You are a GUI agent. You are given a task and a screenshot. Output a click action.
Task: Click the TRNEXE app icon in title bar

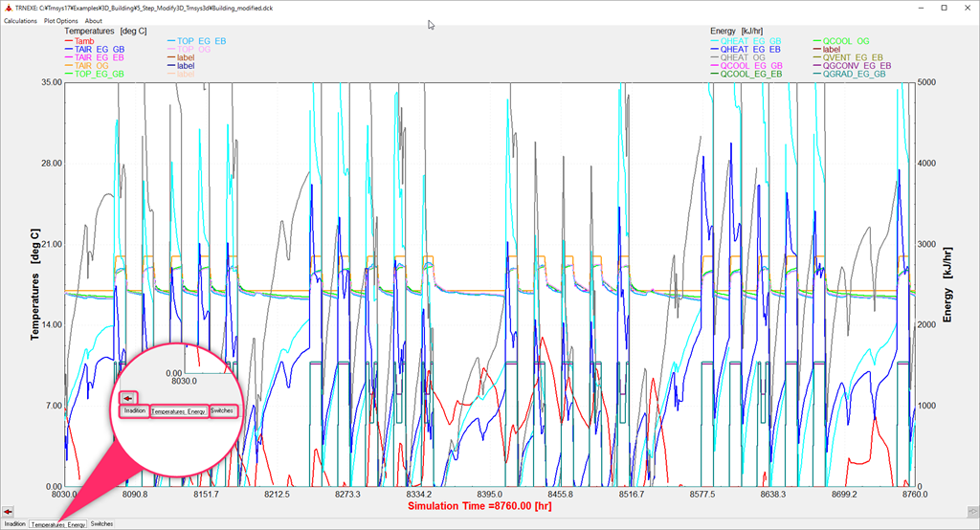click(x=8, y=8)
